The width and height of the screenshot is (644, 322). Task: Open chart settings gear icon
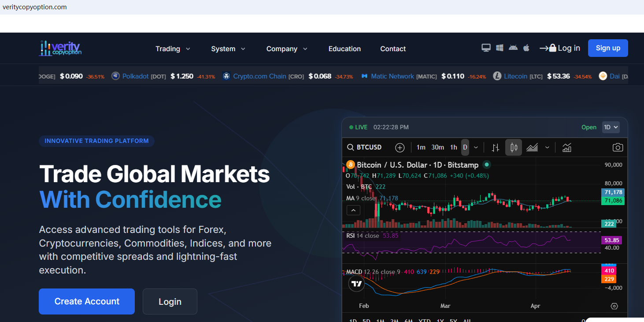pyautogui.click(x=614, y=306)
